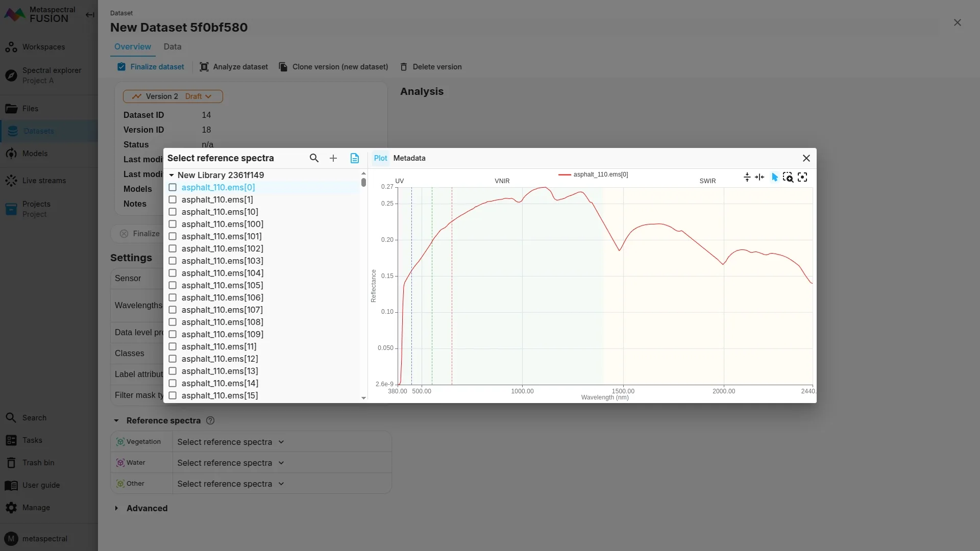
Task: Click the plus icon to add spectra
Action: (333, 158)
